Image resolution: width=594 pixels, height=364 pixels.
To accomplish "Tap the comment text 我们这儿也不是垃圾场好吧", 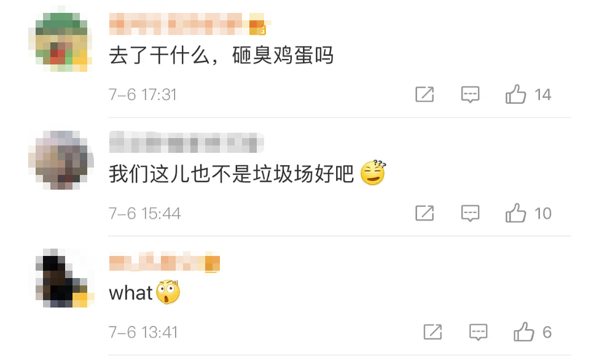I will point(232,174).
